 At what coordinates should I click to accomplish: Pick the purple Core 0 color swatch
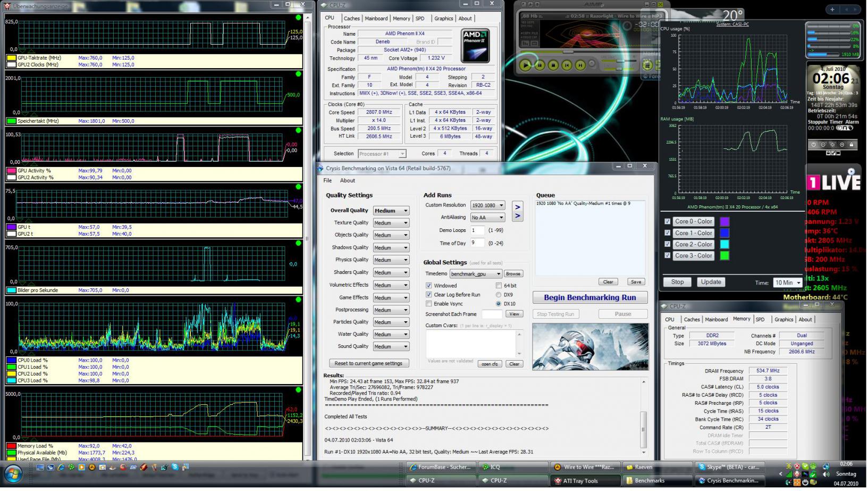(x=724, y=221)
